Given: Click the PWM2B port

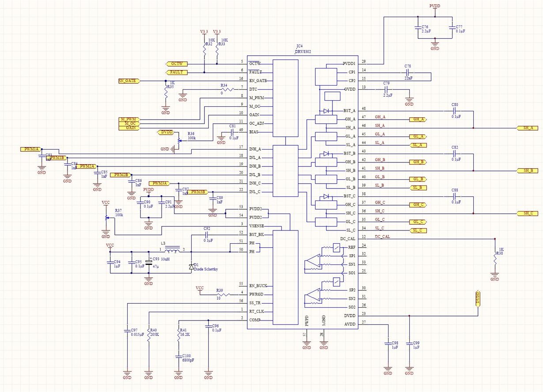Looking at the screenshot, I should [121, 175].
